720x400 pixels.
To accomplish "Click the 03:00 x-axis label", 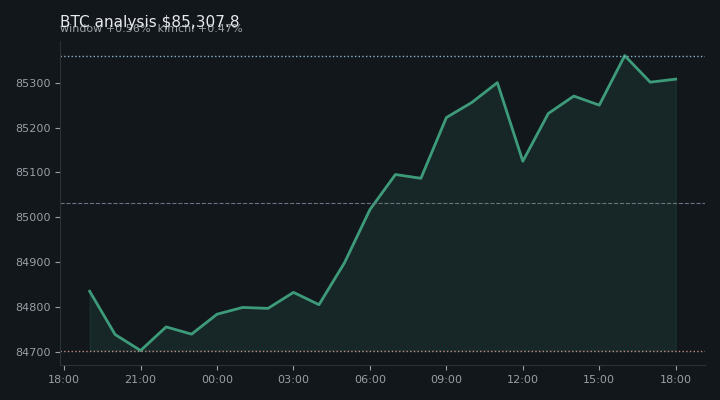I will pyautogui.click(x=293, y=379).
